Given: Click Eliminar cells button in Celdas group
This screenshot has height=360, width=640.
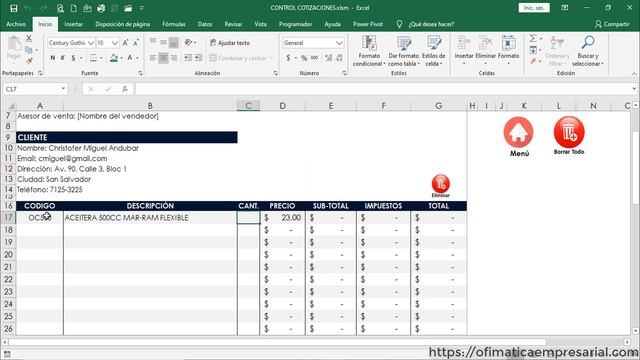Looking at the screenshot, I should tap(486, 51).
